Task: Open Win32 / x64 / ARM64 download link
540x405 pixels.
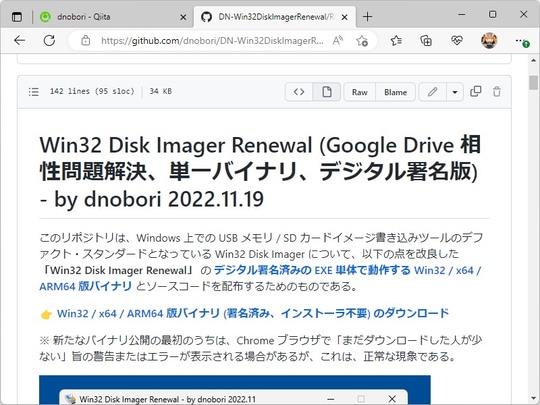Action: pos(253,313)
